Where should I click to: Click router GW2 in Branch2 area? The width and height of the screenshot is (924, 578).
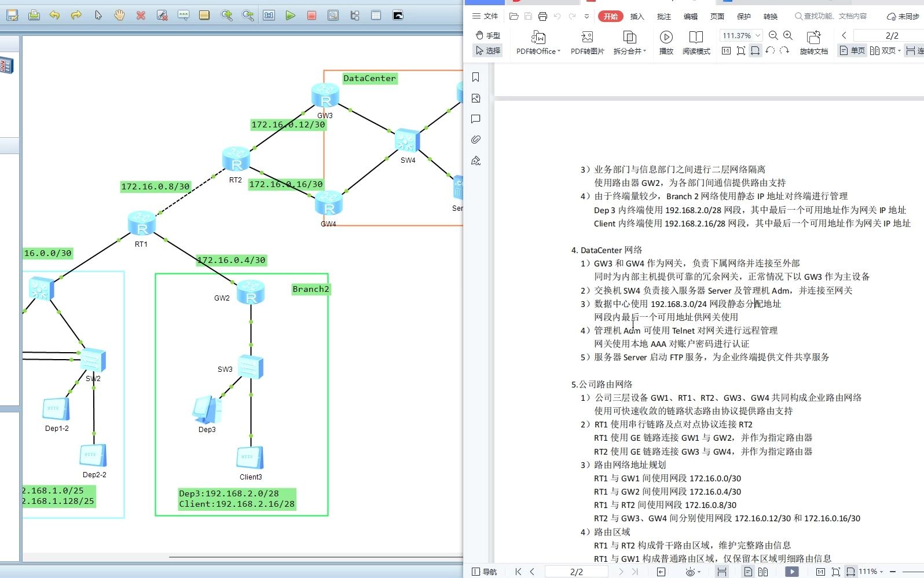(x=251, y=292)
